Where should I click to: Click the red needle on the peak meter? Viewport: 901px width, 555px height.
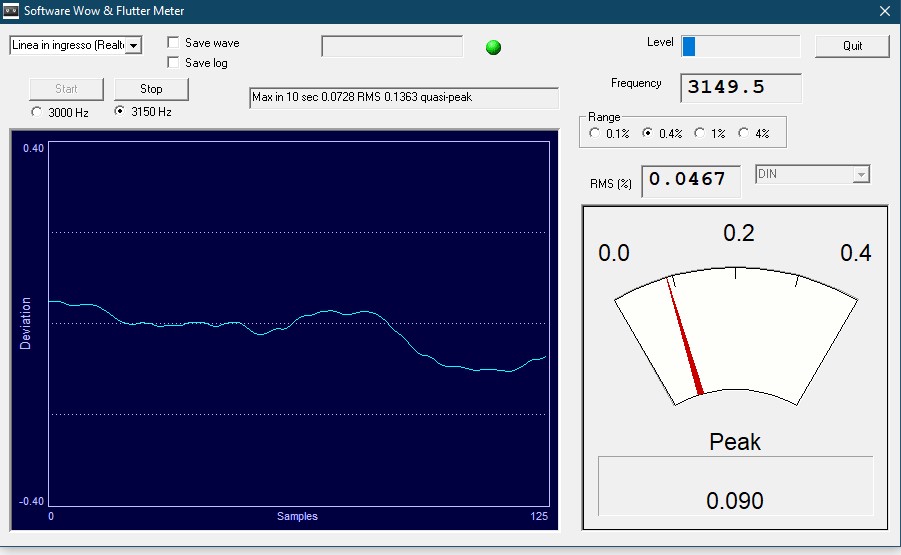coord(684,336)
